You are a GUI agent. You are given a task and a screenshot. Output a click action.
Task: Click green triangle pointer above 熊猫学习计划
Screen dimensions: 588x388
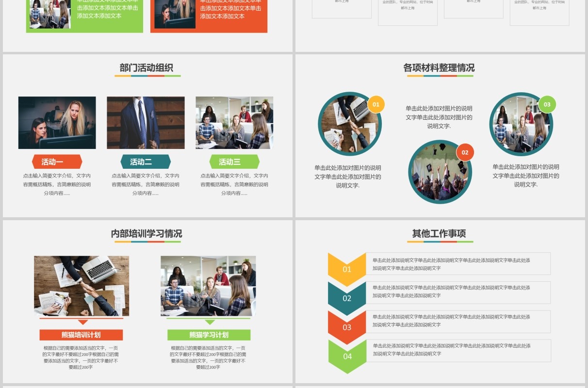coord(210,322)
